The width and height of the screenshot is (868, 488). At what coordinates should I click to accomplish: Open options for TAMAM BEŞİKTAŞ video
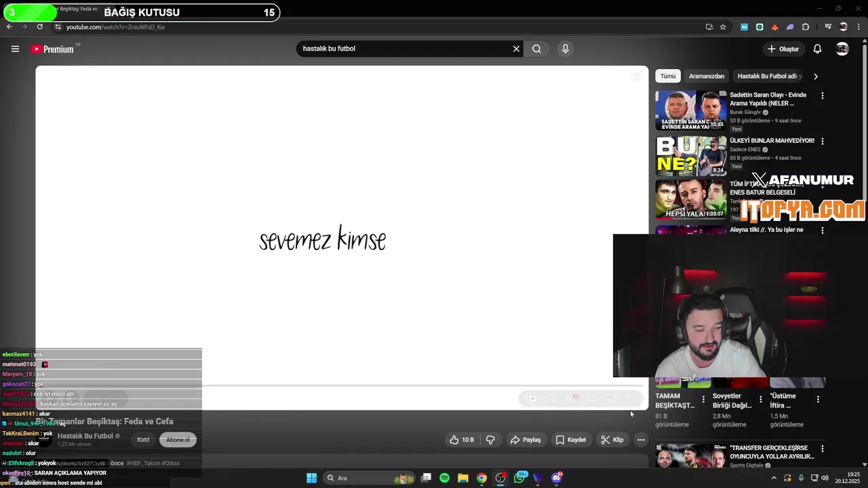pyautogui.click(x=703, y=399)
